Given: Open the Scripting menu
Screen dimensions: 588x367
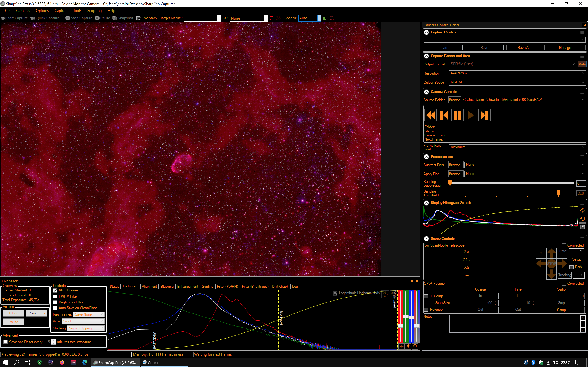Looking at the screenshot, I should click(x=94, y=11).
